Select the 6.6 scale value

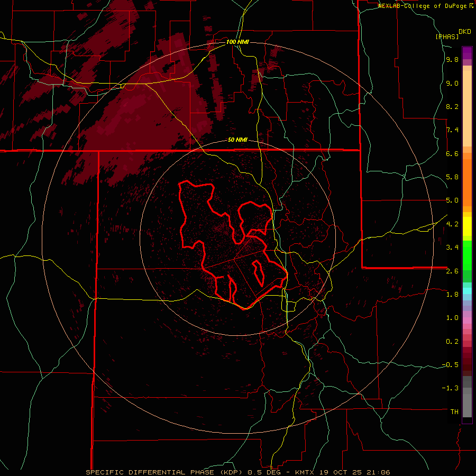452,153
